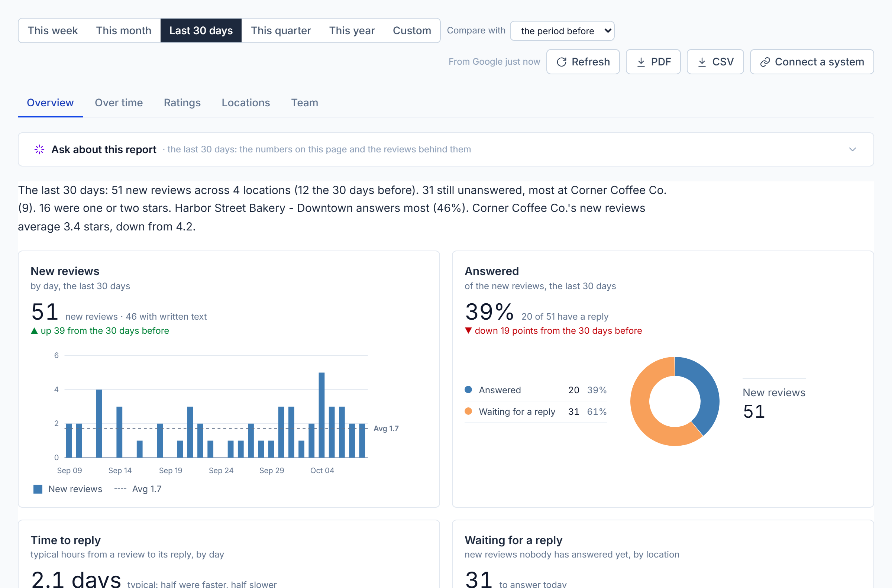The width and height of the screenshot is (892, 588).
Task: Click the Ask about this report heading
Action: click(x=104, y=149)
